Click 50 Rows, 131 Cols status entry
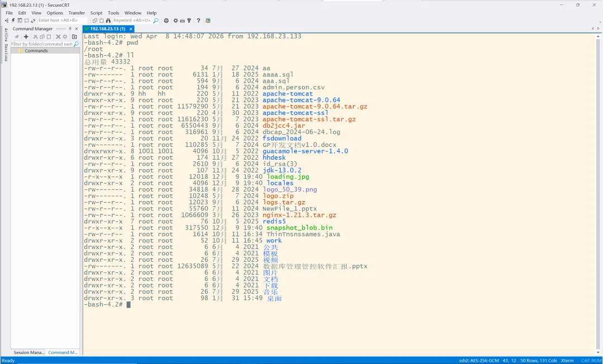 pyautogui.click(x=538, y=361)
